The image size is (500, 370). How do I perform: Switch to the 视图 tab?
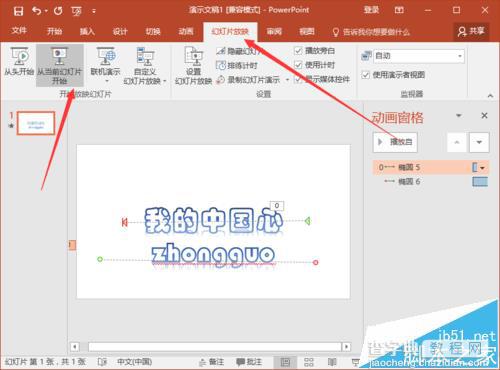(307, 31)
